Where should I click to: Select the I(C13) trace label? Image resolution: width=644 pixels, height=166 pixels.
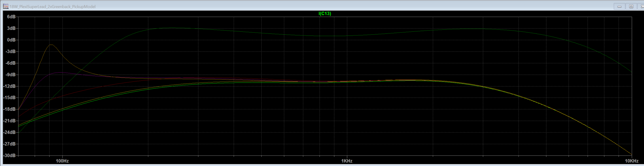pos(325,14)
